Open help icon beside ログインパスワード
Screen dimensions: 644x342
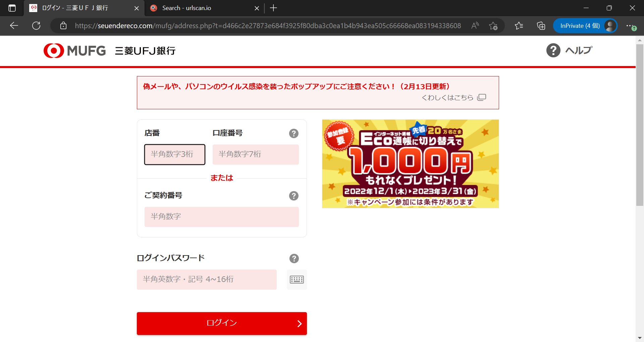pos(294,259)
